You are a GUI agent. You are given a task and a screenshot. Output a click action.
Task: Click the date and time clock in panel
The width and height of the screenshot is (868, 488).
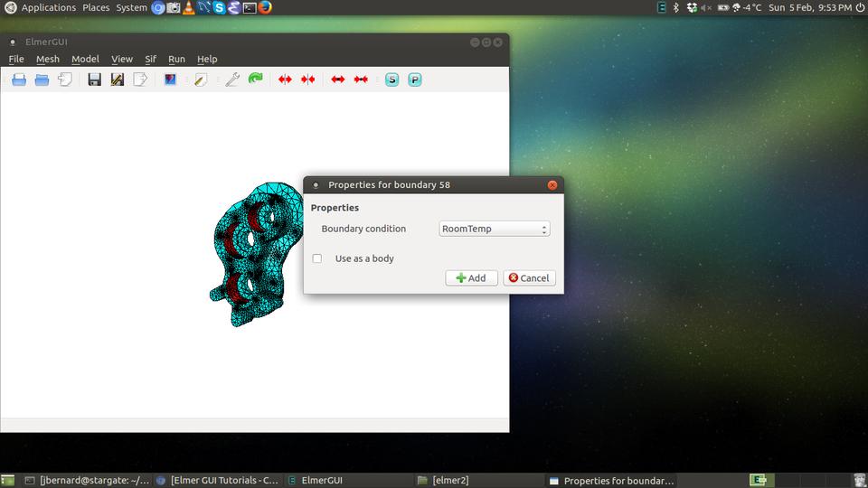pyautogui.click(x=810, y=8)
